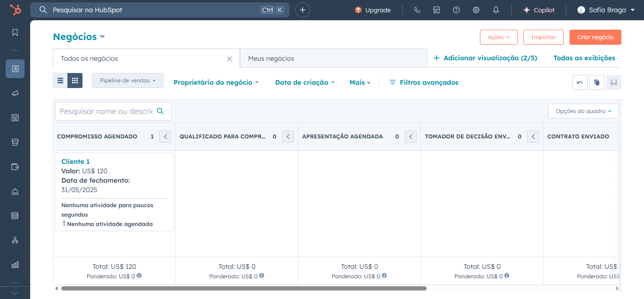Screen dimensions: 644x299
Task: Collapse the Compromisso Agendado column
Action: click(165, 136)
